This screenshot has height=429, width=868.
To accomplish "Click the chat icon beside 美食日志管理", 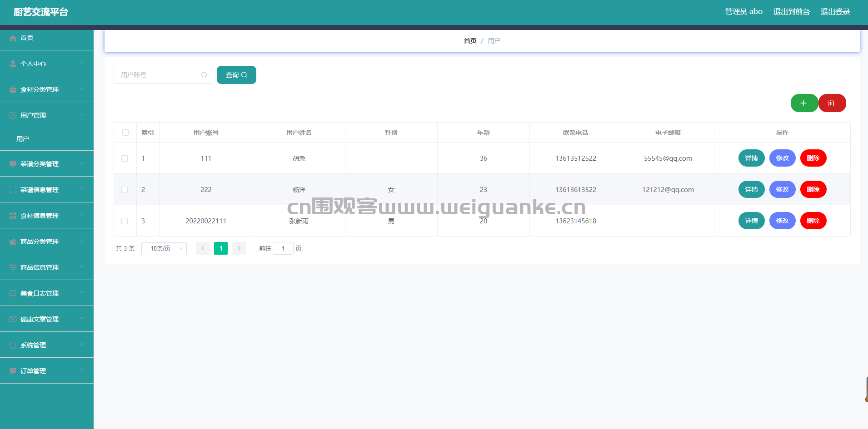I will coord(13,293).
